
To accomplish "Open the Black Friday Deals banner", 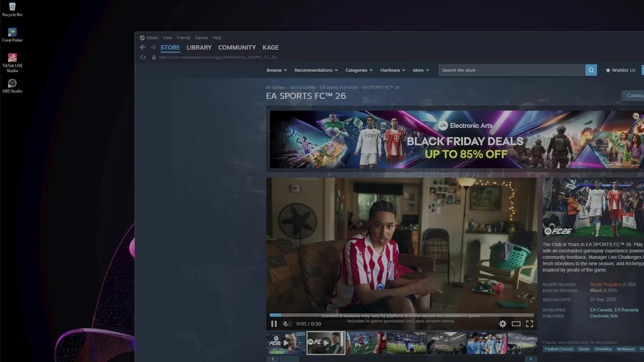I will coord(457,139).
